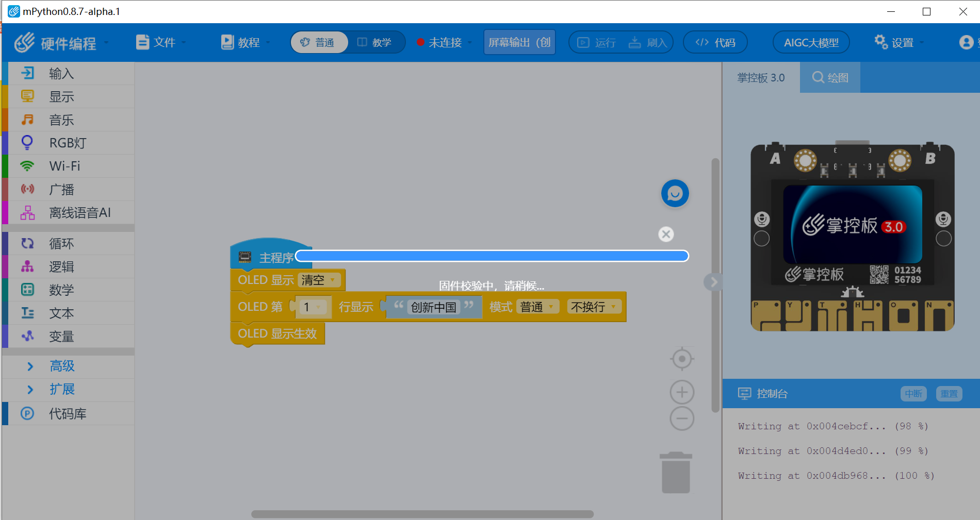Open the 输入 block category
The height and width of the screenshot is (520, 980).
point(68,74)
